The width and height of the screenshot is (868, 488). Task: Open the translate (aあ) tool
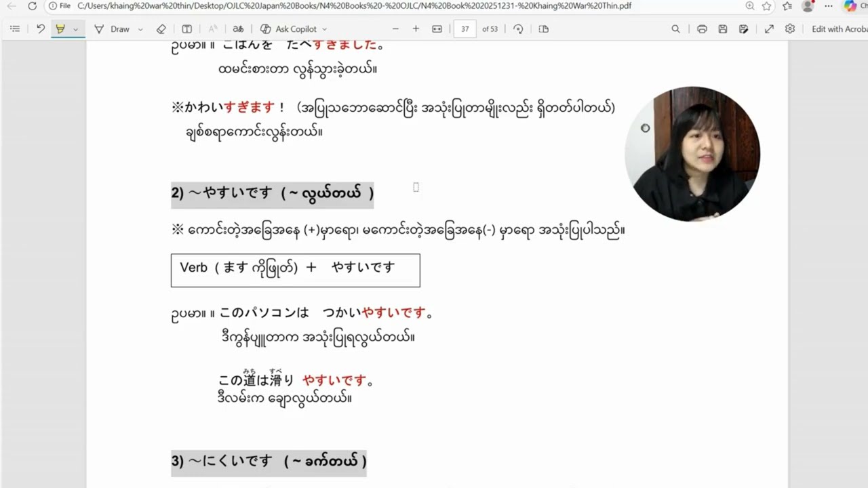(238, 29)
